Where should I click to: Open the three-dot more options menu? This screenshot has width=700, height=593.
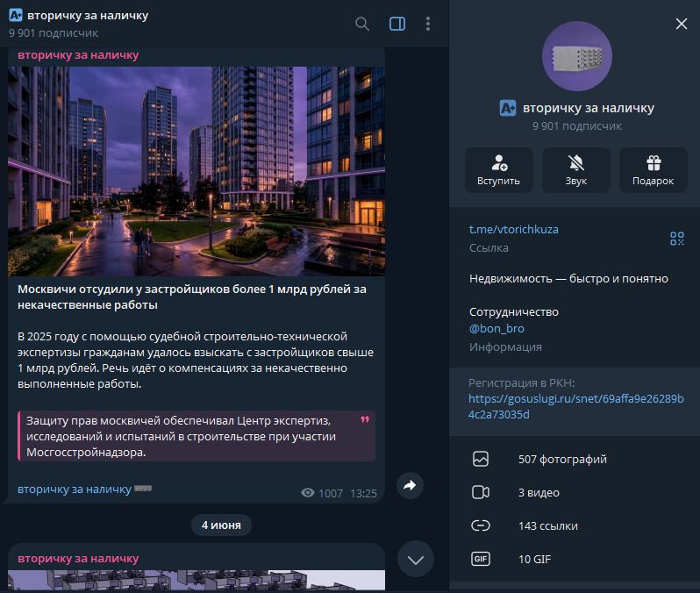point(428,24)
